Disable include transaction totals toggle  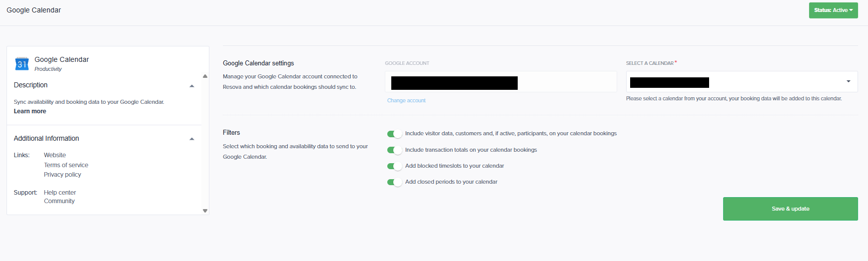394,150
